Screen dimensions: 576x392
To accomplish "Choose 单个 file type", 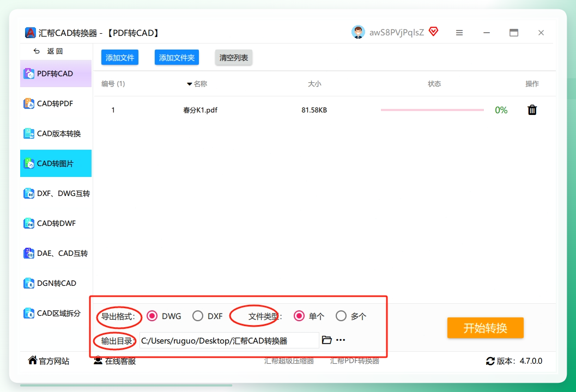I will click(299, 316).
